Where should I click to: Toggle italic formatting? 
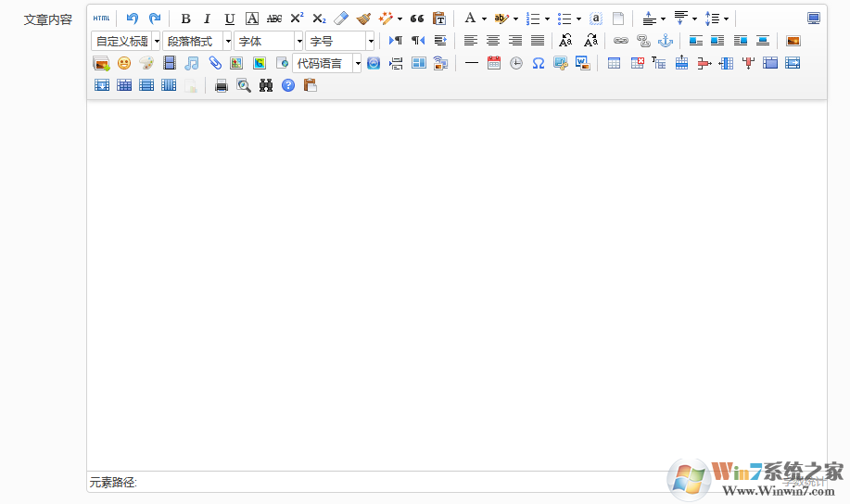click(207, 19)
